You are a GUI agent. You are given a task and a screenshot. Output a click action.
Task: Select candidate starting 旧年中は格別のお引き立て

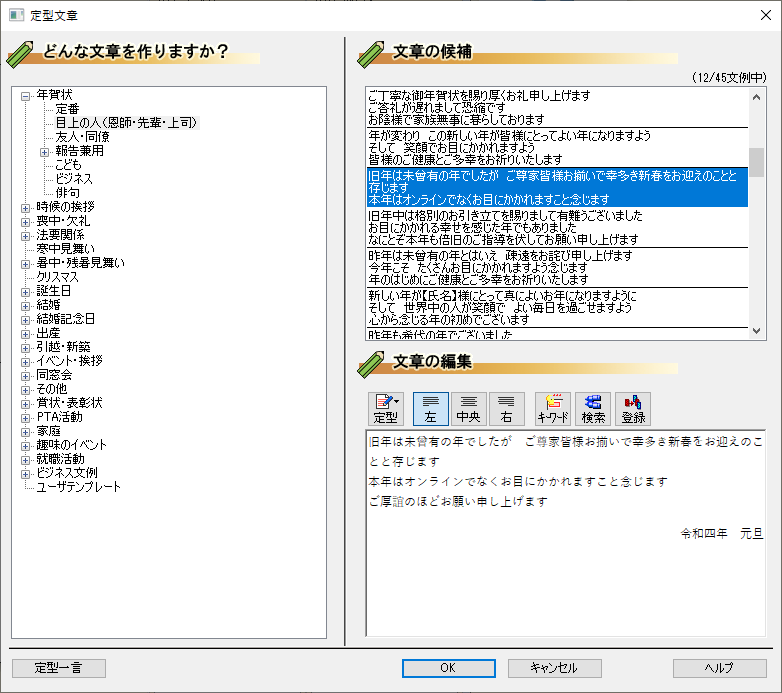[x=557, y=227]
